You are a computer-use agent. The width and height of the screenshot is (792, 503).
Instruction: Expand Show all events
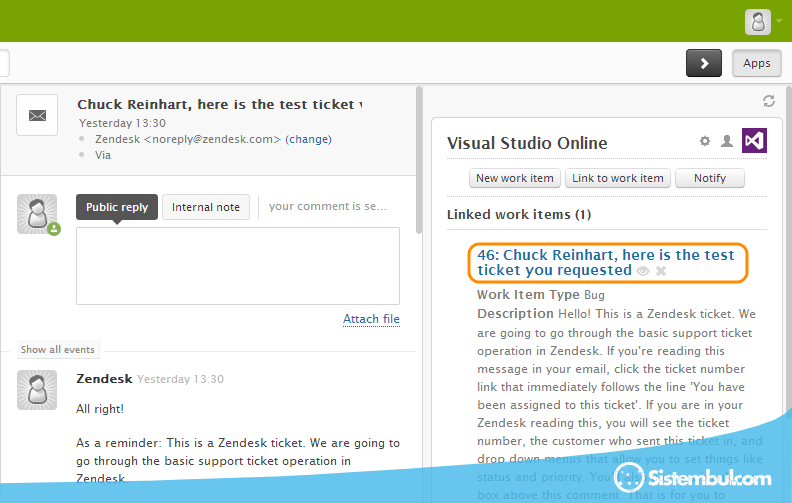tap(58, 350)
